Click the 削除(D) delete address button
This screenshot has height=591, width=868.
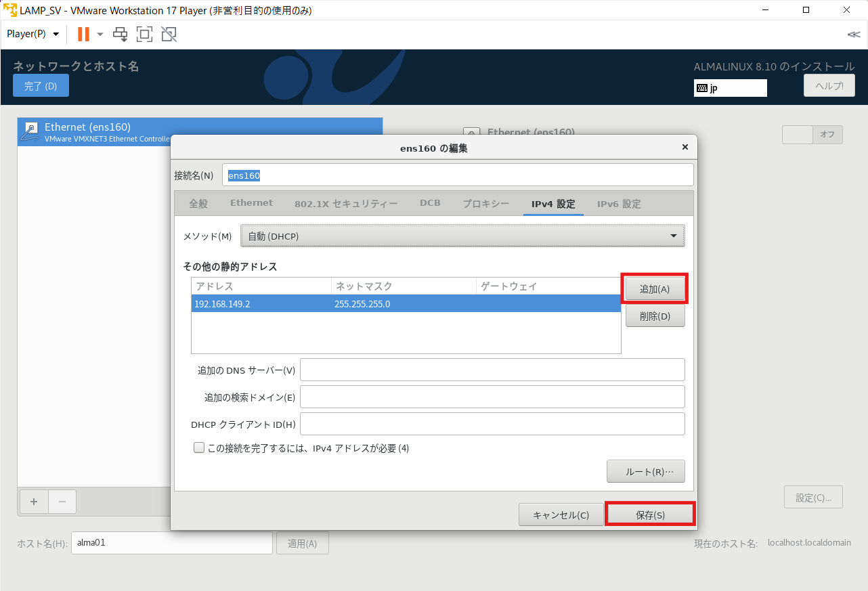pyautogui.click(x=655, y=316)
